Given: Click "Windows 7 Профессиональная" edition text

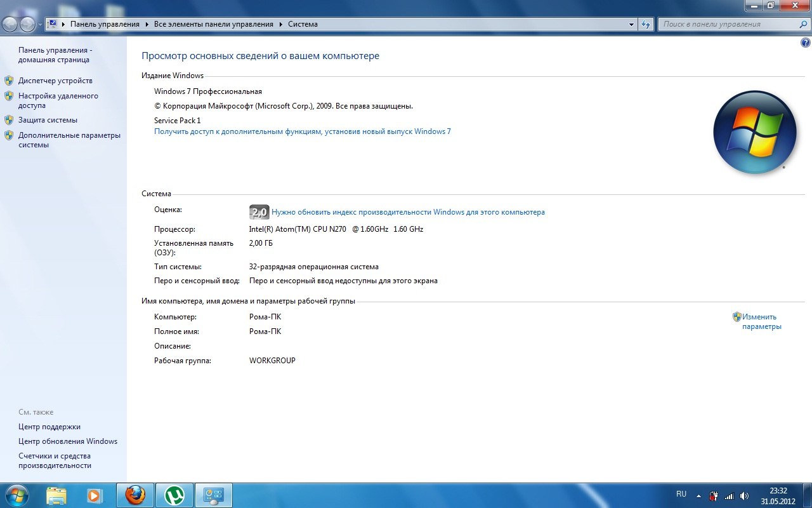Looking at the screenshot, I should pyautogui.click(x=208, y=91).
